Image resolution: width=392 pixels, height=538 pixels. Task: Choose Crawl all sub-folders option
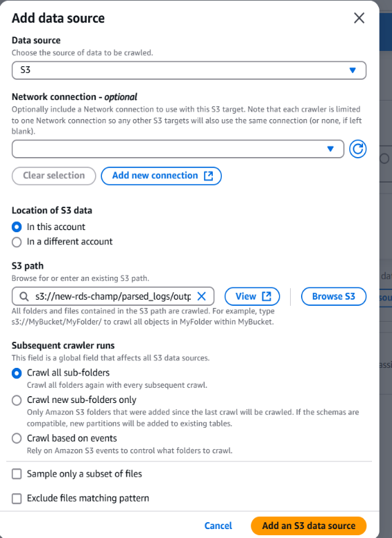click(17, 373)
